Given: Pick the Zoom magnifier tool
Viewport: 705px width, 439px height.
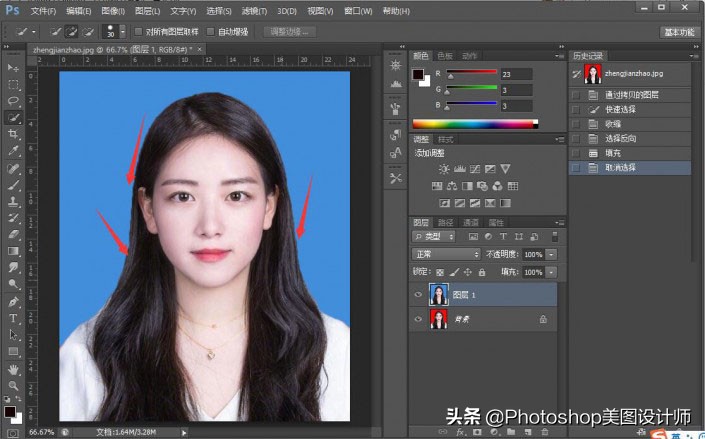Looking at the screenshot, I should click(14, 385).
